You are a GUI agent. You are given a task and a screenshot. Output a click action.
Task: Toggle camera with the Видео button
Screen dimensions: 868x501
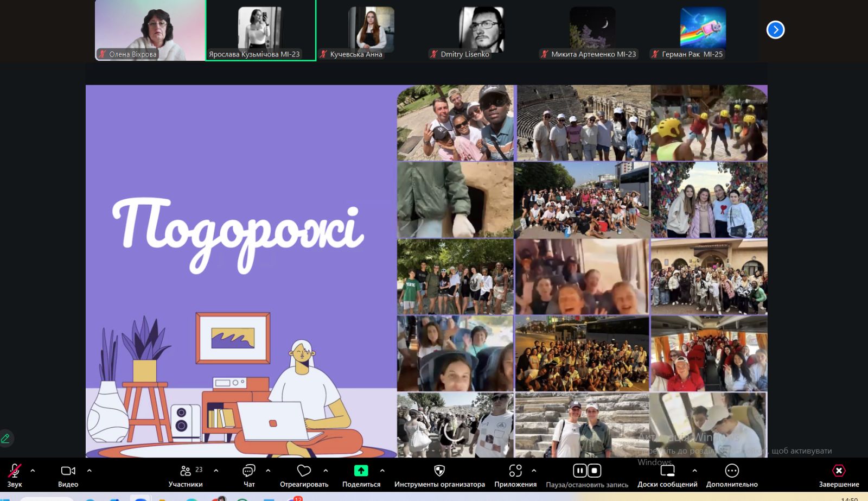[68, 471]
